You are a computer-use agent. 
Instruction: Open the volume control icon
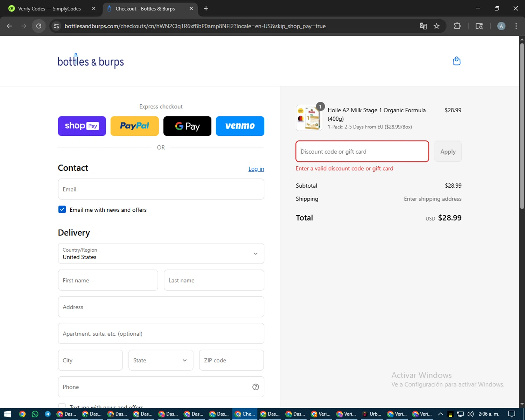(470, 414)
